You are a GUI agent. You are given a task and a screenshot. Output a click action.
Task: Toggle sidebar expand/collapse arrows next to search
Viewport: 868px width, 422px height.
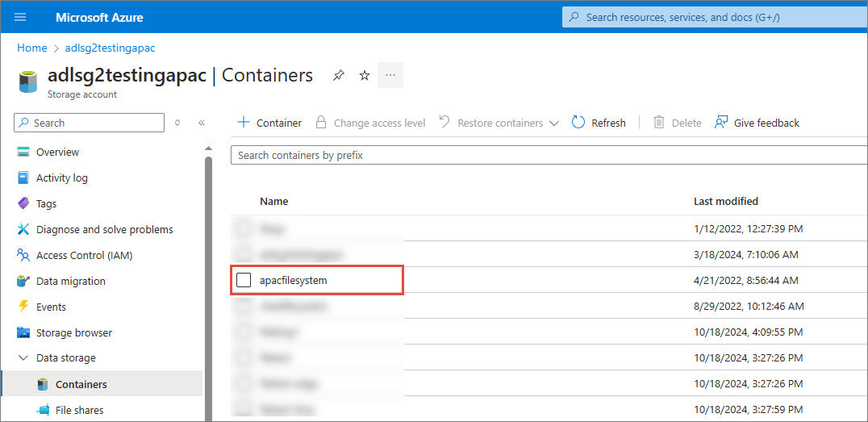(177, 123)
